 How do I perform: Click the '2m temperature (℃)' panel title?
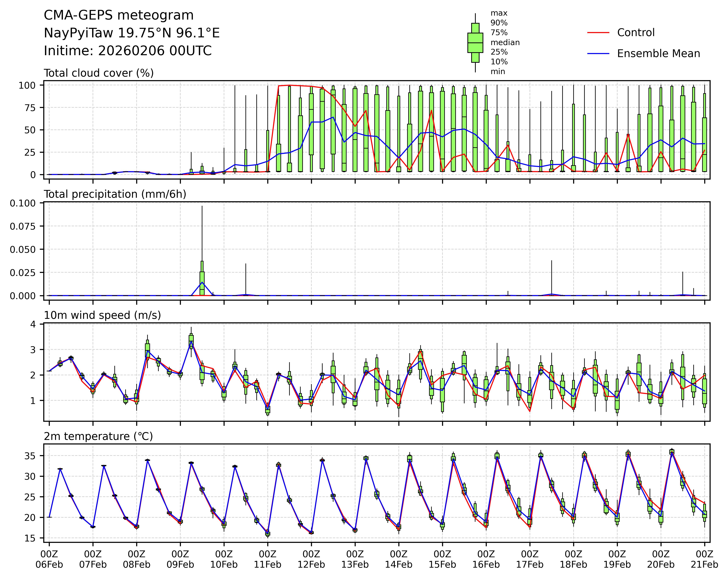click(98, 436)
